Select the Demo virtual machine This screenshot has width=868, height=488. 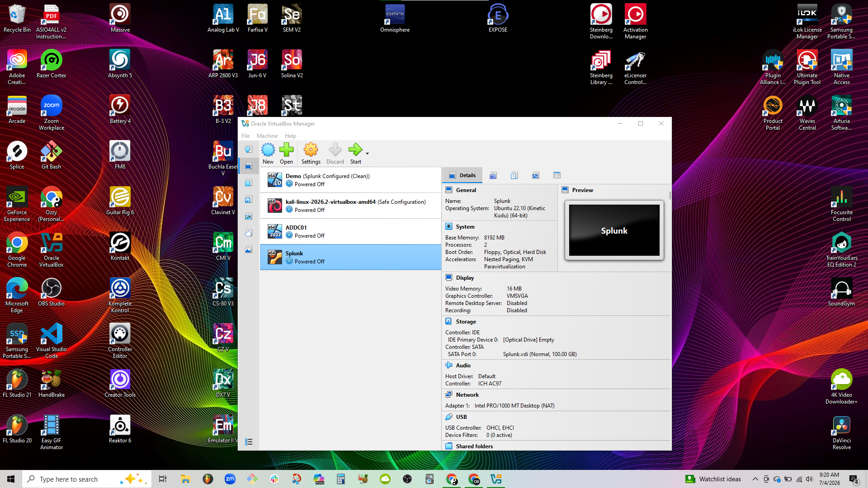[351, 180]
